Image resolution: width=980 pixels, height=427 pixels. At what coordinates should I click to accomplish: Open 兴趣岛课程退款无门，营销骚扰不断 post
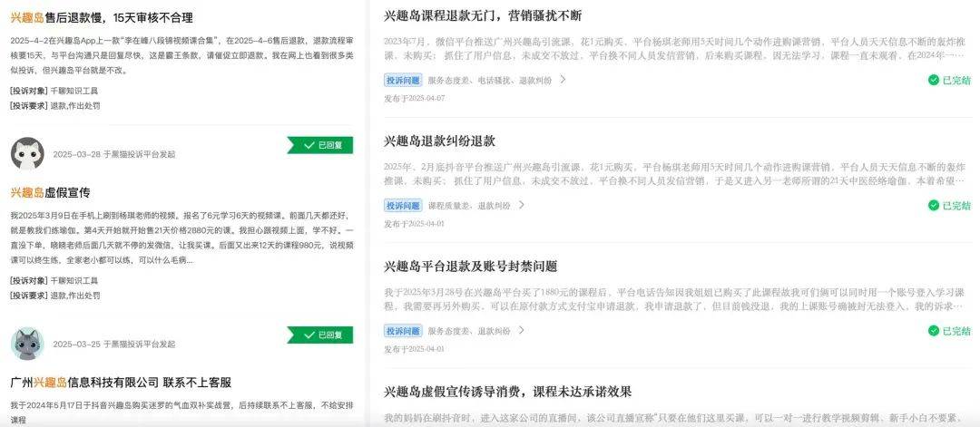483,15
